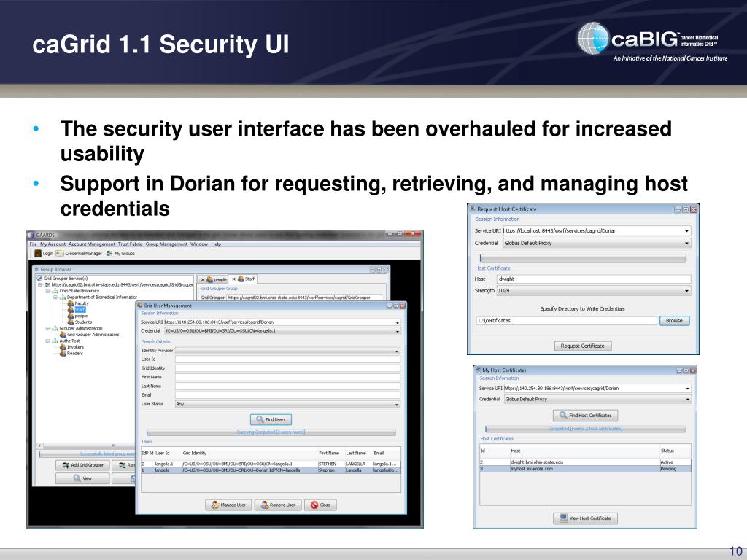Click the Request Certificate button
This screenshot has width=747, height=560.
tap(583, 346)
